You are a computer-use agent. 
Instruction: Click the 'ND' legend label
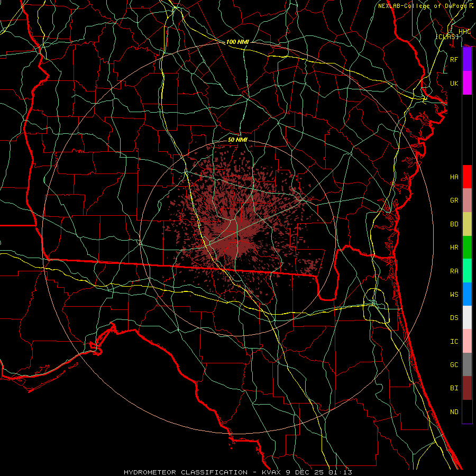(x=454, y=412)
